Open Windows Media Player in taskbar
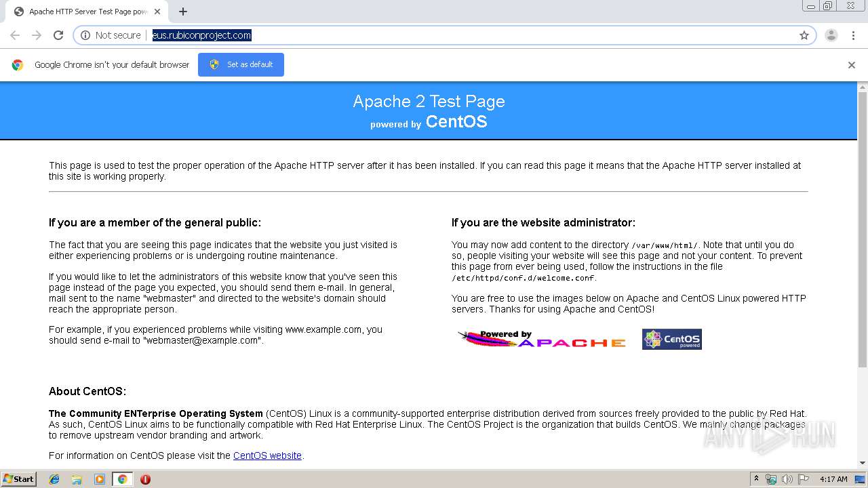868x488 pixels. 100,479
